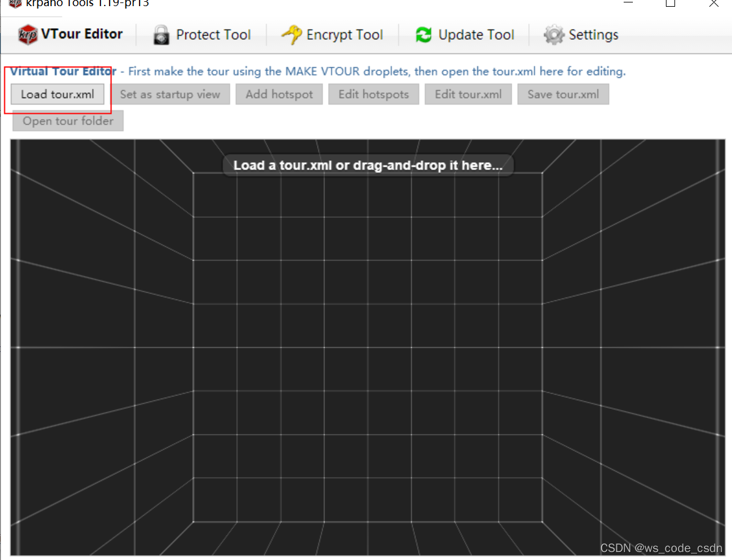The width and height of the screenshot is (732, 560).
Task: Minimize the krpano Tools window
Action: click(x=629, y=3)
